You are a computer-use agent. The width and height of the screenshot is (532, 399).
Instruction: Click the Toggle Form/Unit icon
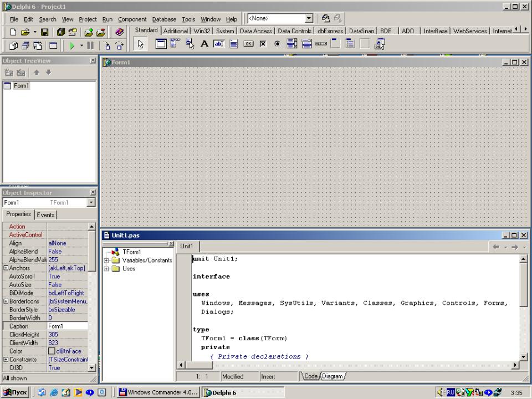click(x=37, y=45)
